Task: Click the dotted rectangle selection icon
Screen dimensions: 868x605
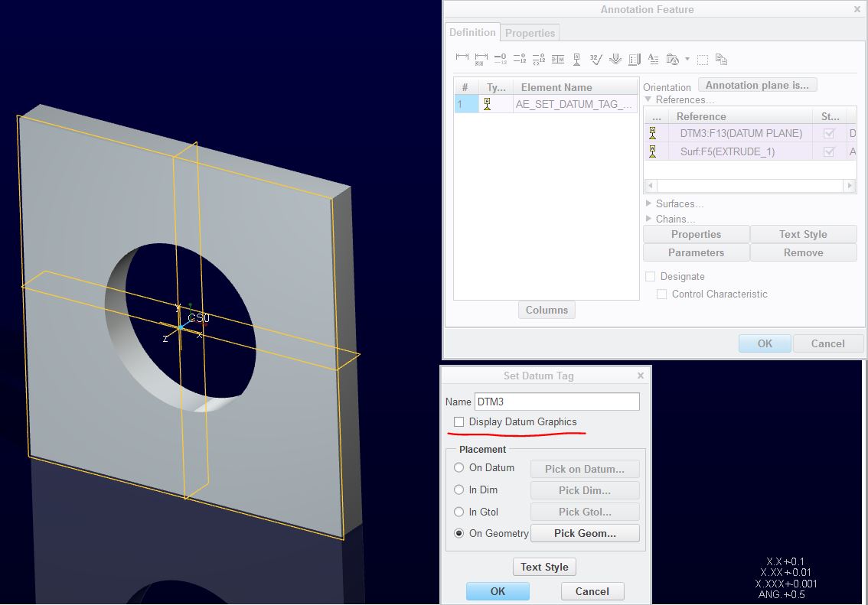Action: (x=703, y=59)
